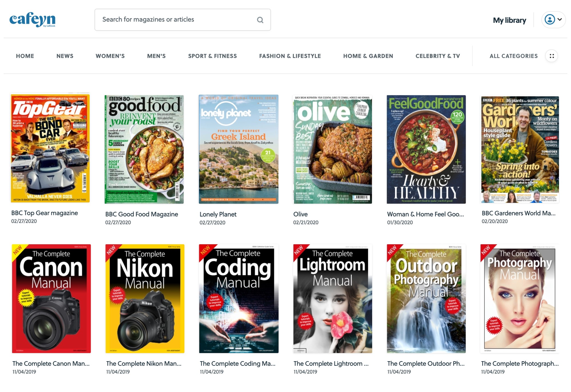This screenshot has width=571, height=392.
Task: Click 'BBC Good Food Magazine' title
Action: coord(142,214)
